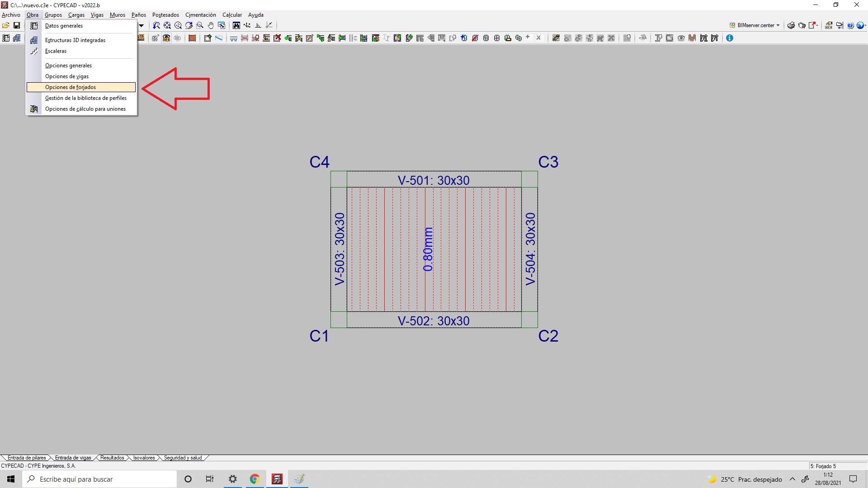
Task: Click the zoom window magnifier icon
Action: click(x=200, y=25)
